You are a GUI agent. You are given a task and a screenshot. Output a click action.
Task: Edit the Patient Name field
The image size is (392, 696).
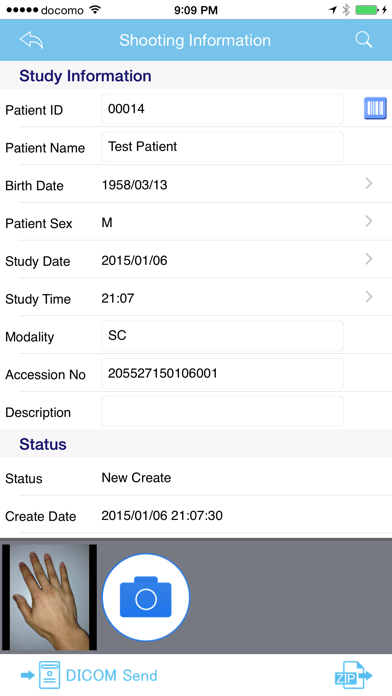pyautogui.click(x=222, y=146)
